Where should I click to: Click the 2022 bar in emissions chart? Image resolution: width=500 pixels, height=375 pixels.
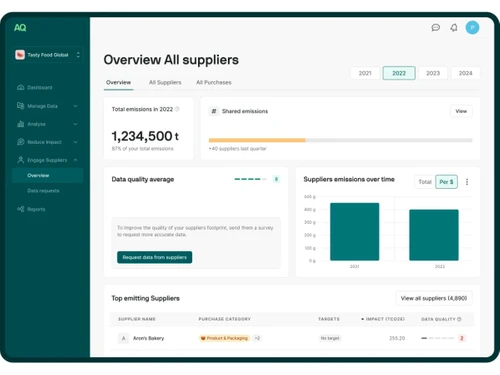[x=434, y=235]
